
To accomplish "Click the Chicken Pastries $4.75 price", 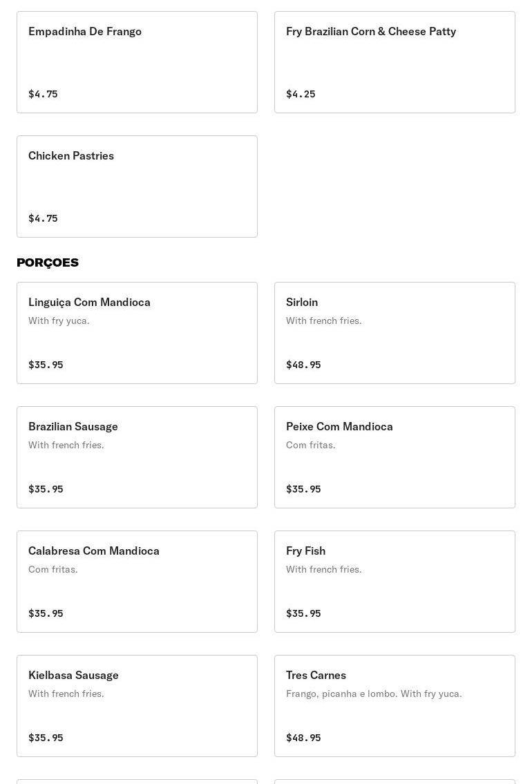I will point(43,218).
